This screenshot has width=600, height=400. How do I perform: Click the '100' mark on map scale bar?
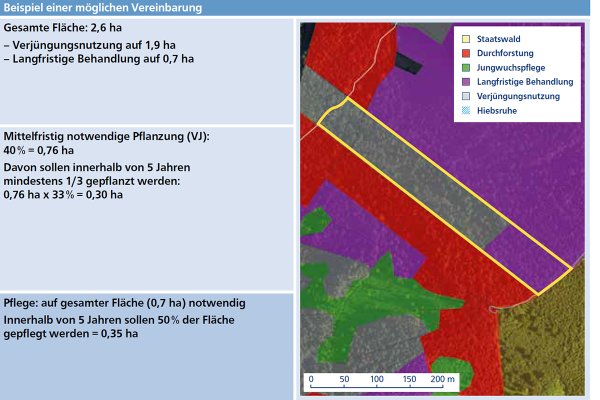[377, 379]
